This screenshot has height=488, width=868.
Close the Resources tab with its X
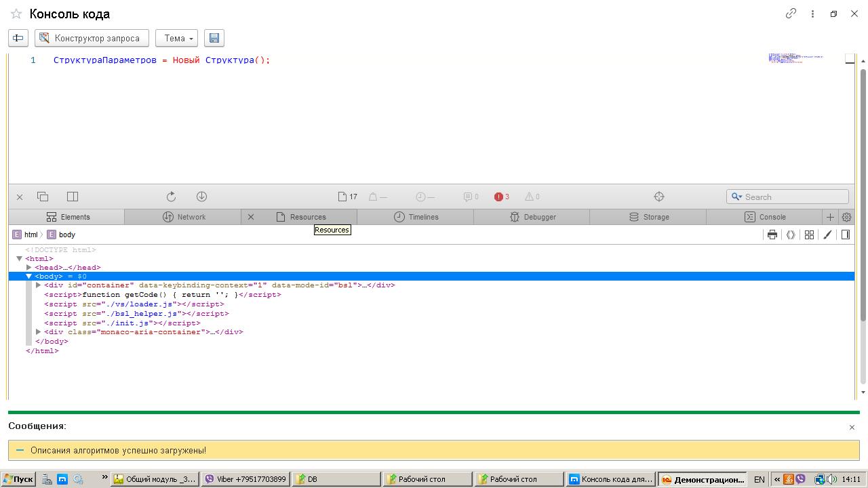pos(251,217)
